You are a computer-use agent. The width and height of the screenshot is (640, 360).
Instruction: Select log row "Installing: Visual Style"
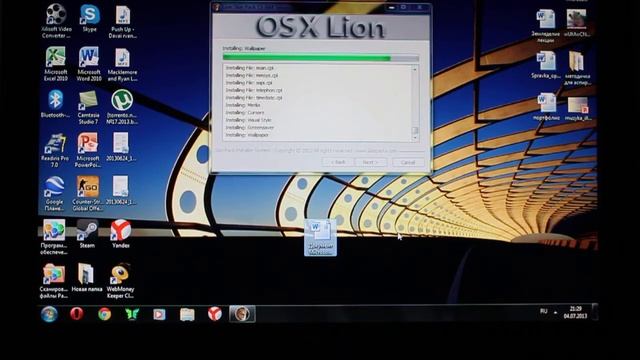[x=248, y=120]
